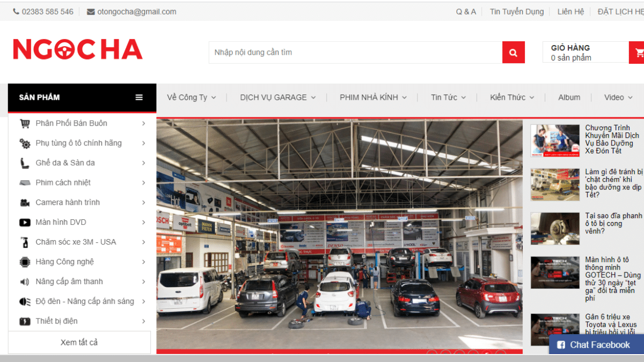Open the Chat Facebook button
The width and height of the screenshot is (644, 362).
tap(596, 345)
